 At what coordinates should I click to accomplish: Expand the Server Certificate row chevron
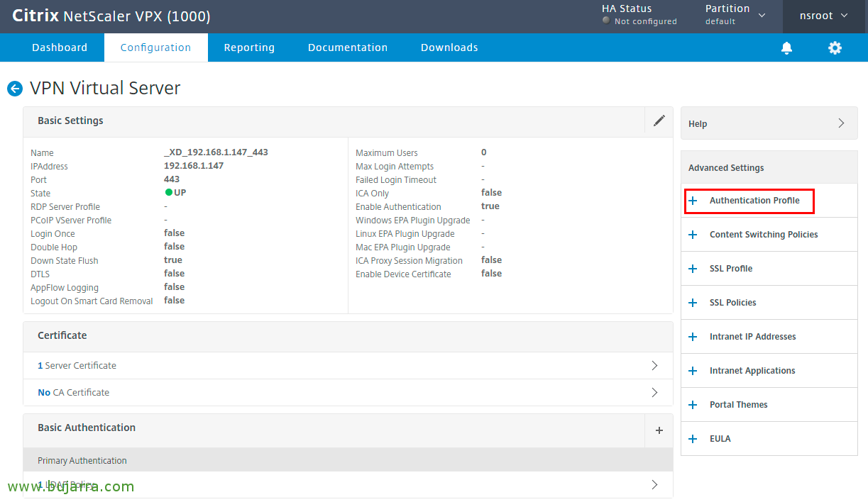click(x=654, y=366)
